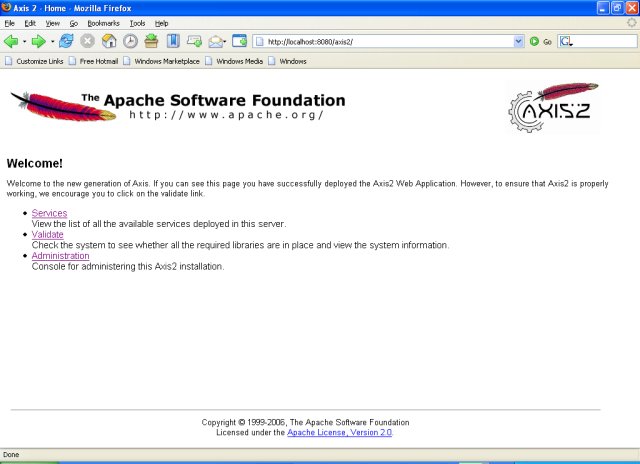Follow the Validate link
The width and height of the screenshot is (640, 464).
pyautogui.click(x=48, y=234)
